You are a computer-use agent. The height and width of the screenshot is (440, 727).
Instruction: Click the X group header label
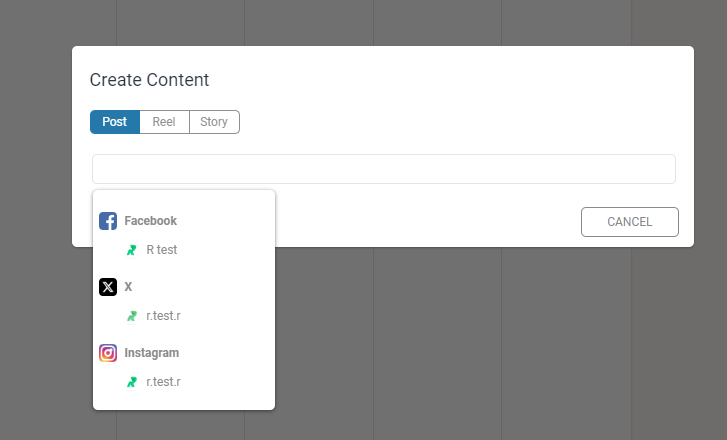128,287
